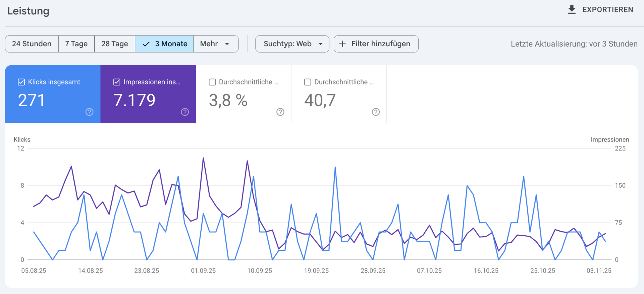Switch to the 7 Tage range

[x=76, y=44]
